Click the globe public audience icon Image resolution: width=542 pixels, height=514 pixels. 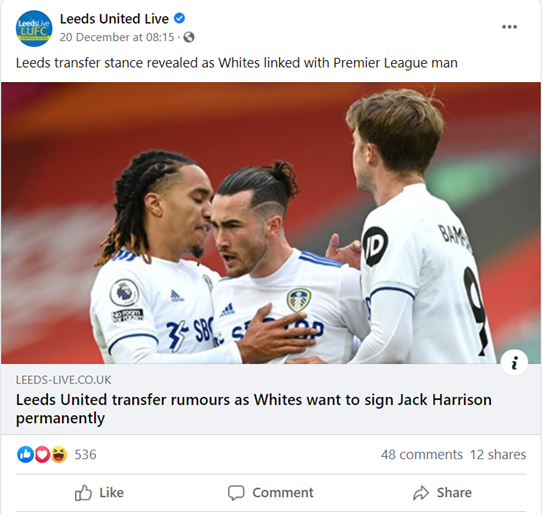[x=189, y=37]
